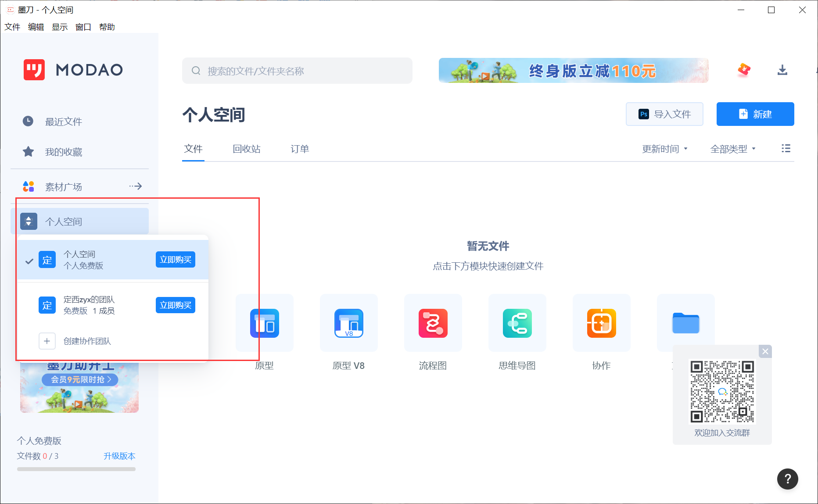Select the 定西zyx的团队 team workspace

(113, 305)
